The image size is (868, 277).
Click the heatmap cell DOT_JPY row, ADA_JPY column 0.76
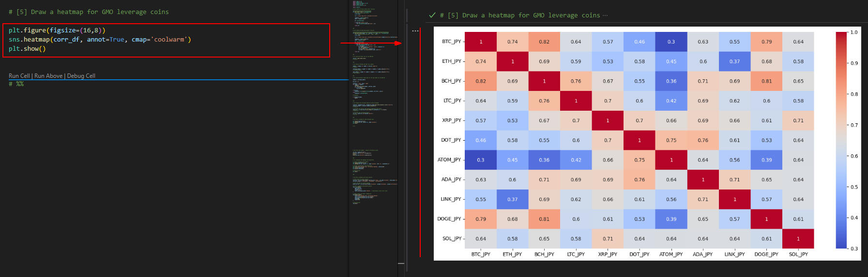pos(703,140)
